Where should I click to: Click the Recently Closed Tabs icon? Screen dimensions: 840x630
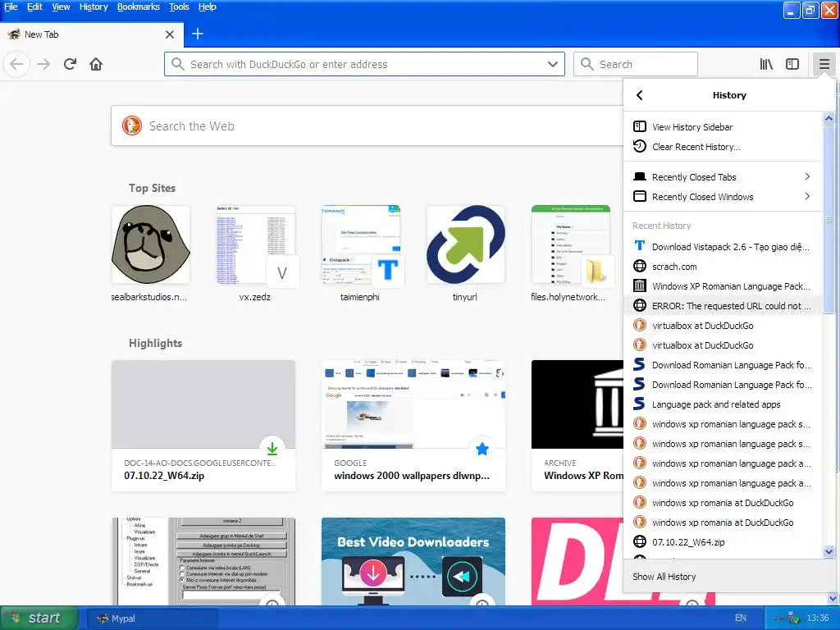click(x=640, y=176)
